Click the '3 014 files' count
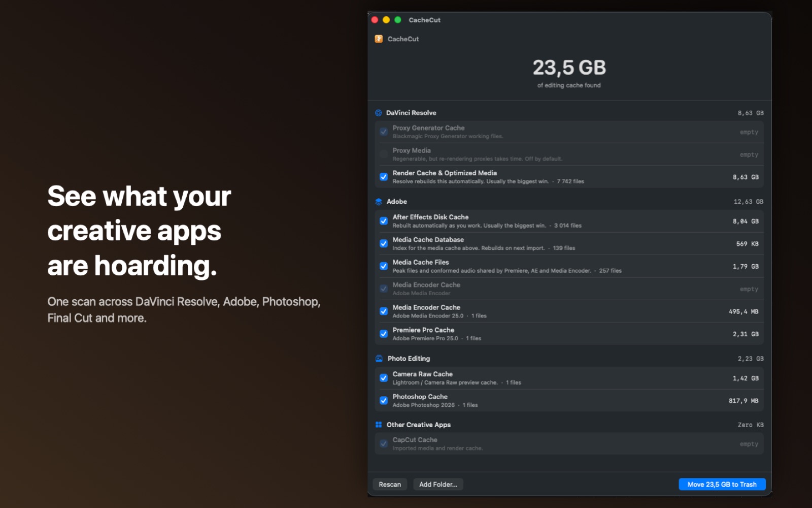This screenshot has height=508, width=812. pos(568,226)
